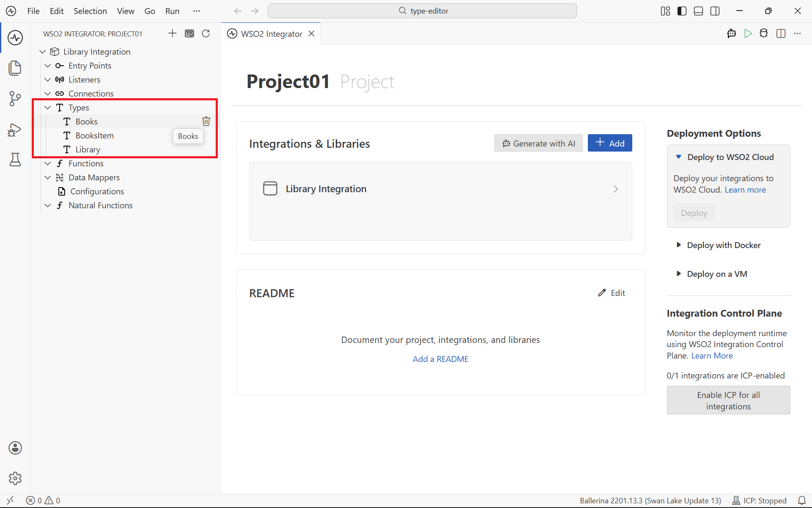Toggle the bottom panel visibility
This screenshot has width=812, height=508.
click(699, 11)
